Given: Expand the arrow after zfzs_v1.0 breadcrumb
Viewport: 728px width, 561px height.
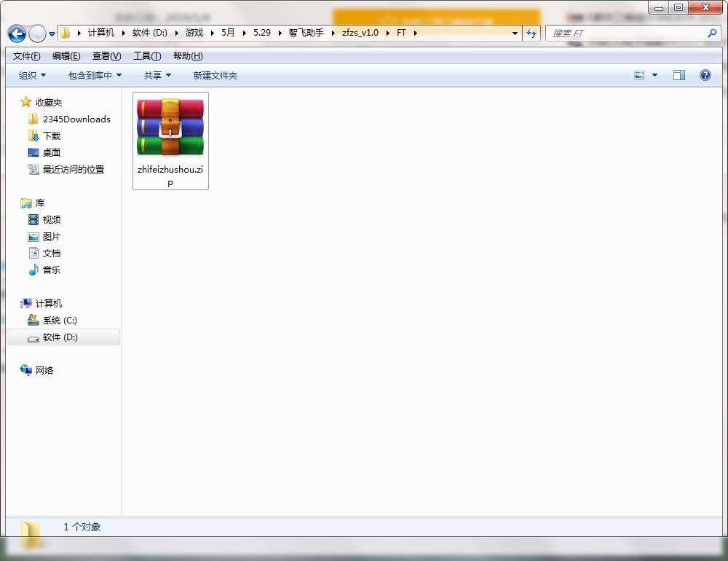Looking at the screenshot, I should tap(387, 33).
